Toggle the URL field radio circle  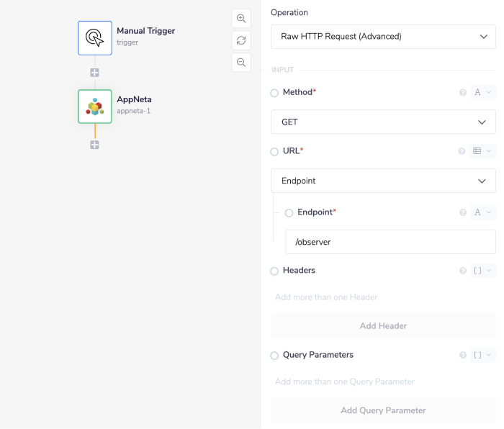[x=274, y=152]
